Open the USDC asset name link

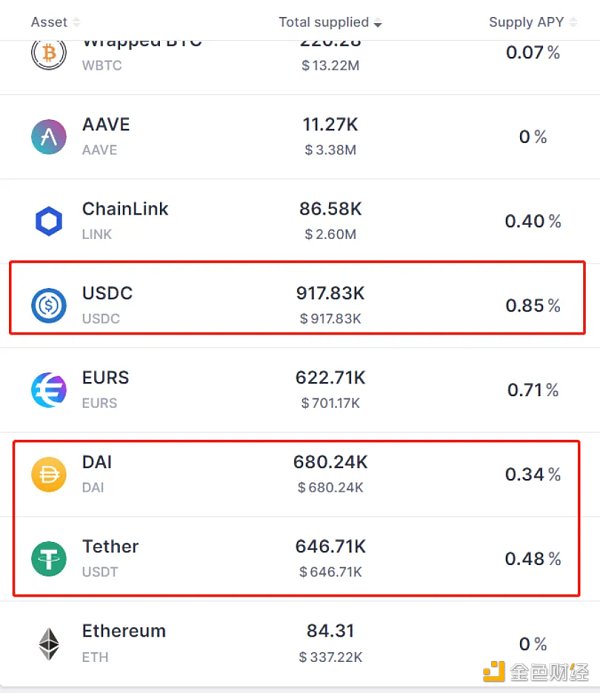click(107, 293)
